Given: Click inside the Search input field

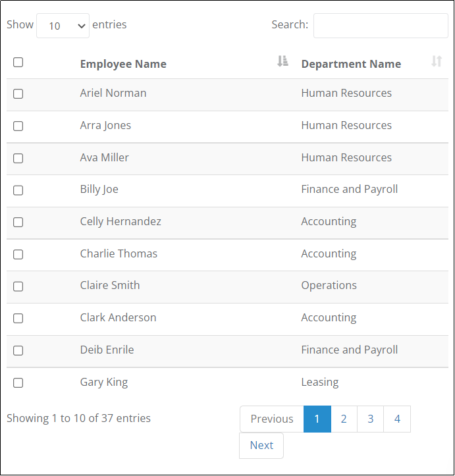Looking at the screenshot, I should tap(381, 26).
